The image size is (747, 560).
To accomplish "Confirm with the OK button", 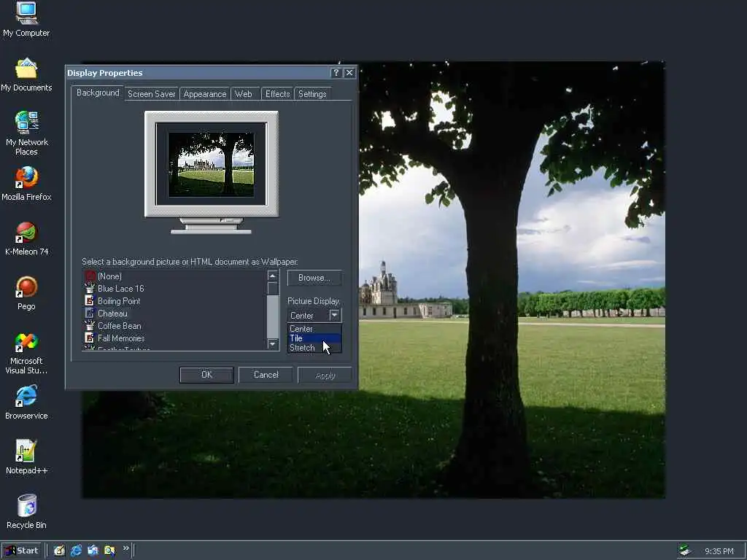I will coord(206,375).
